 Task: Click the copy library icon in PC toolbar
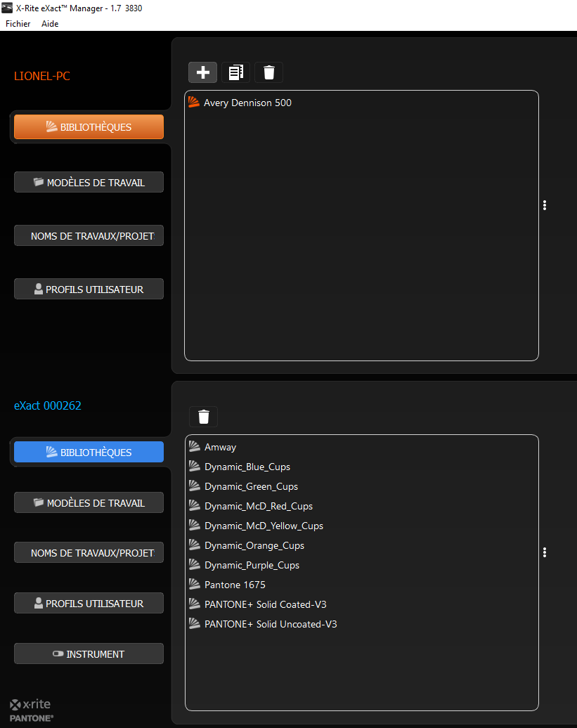(x=236, y=72)
